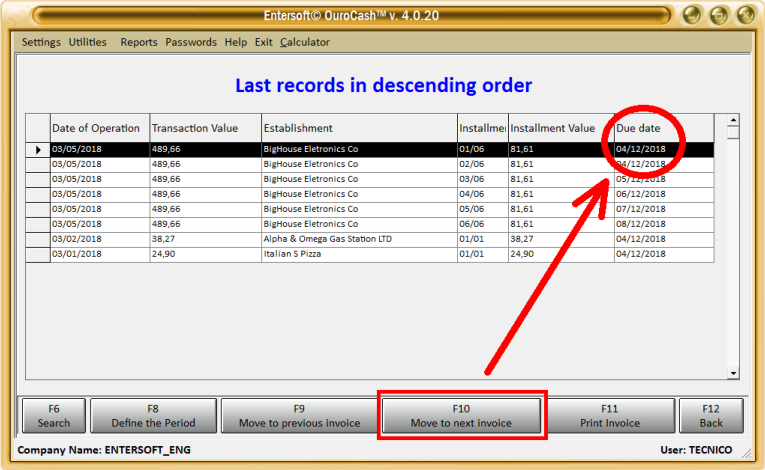Open the Calculator menu item
The image size is (765, 470).
click(x=304, y=42)
